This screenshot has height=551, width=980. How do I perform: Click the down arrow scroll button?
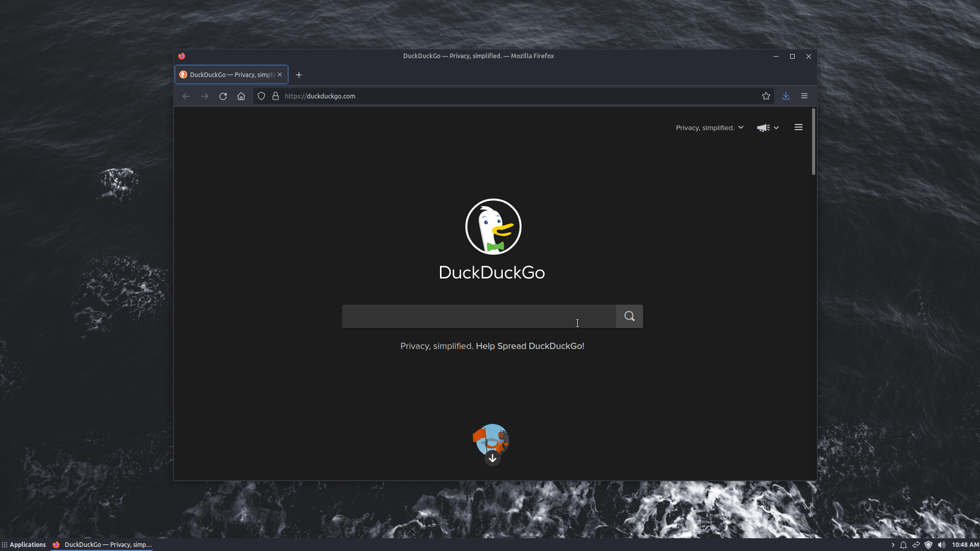coord(492,458)
